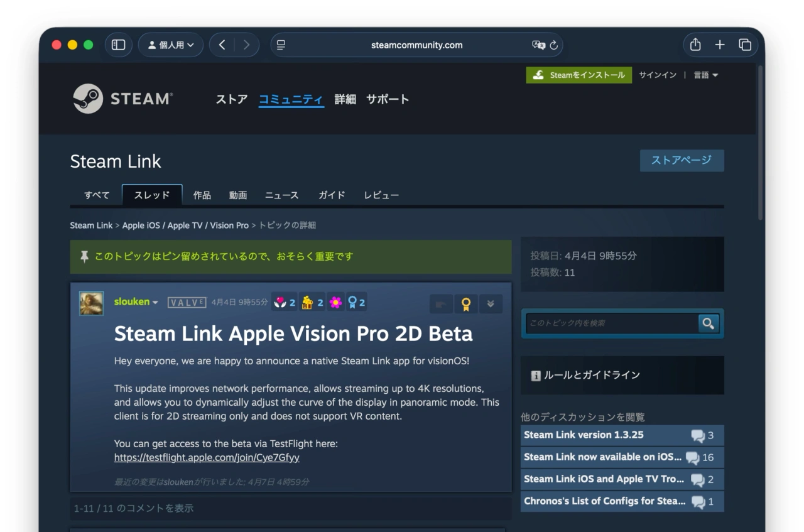Open the TestFlight beta link

coord(206,457)
